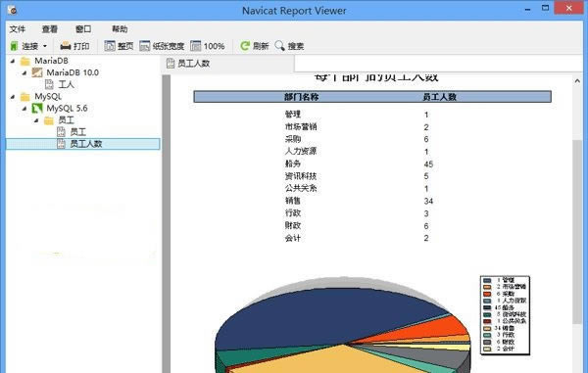Viewport: 588px width, 373px height.
Task: Click the 刷新 refresh button
Action: pyautogui.click(x=255, y=46)
